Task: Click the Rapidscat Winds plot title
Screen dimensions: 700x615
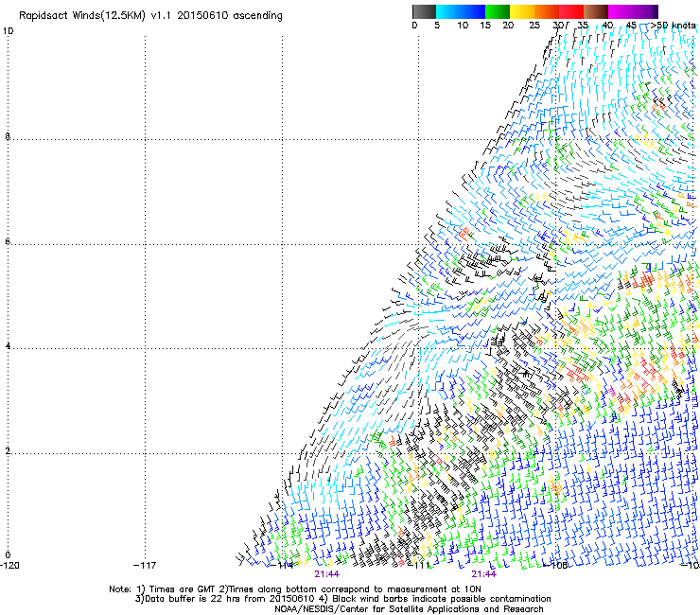Action: [x=150, y=16]
